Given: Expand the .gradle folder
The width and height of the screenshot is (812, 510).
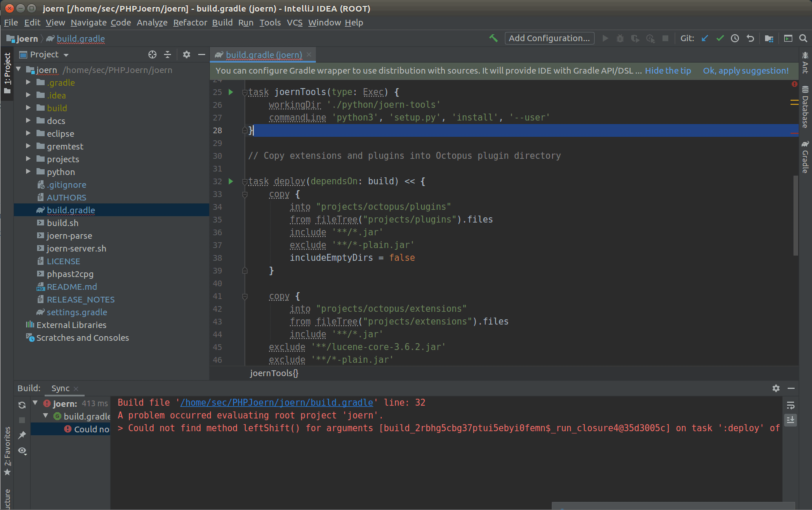Looking at the screenshot, I should pos(28,82).
